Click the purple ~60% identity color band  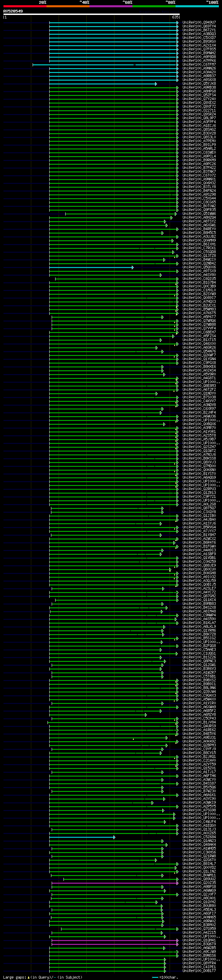tap(111, 6)
